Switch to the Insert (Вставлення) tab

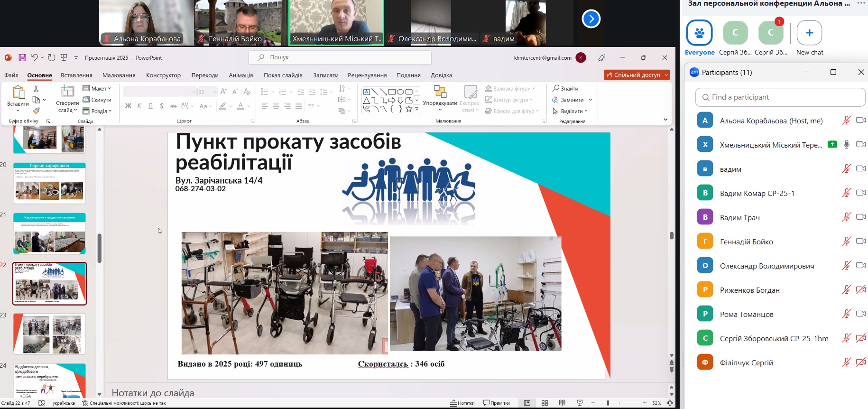coord(76,75)
